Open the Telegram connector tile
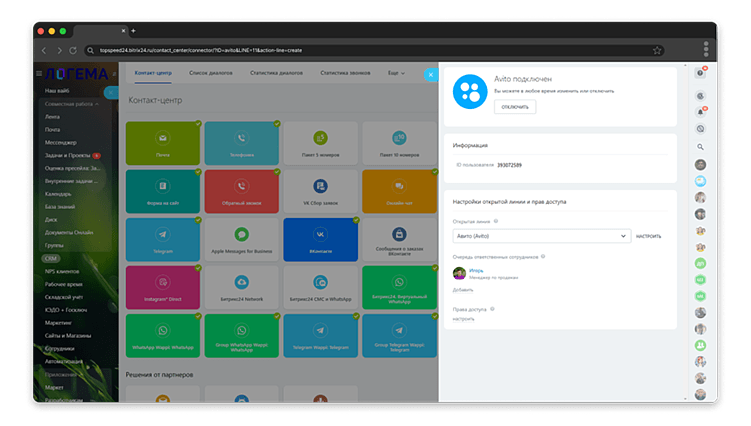This screenshot has height=426, width=751. coord(163,240)
